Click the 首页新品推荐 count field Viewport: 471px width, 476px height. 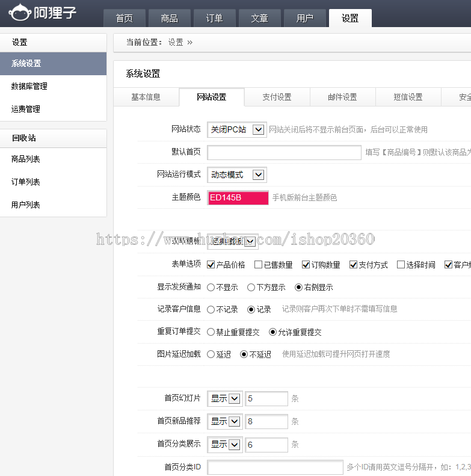pyautogui.click(x=266, y=421)
